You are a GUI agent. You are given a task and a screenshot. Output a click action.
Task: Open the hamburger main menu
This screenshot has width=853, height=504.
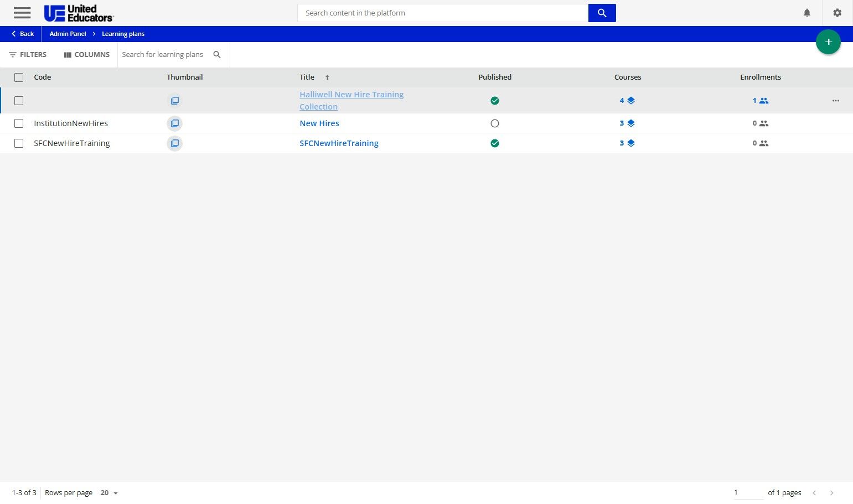coord(22,13)
